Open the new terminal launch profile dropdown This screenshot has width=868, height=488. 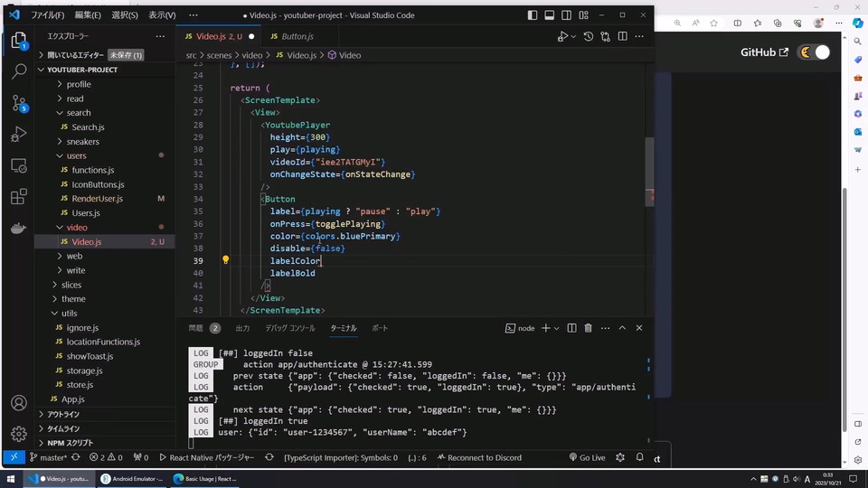click(x=556, y=328)
